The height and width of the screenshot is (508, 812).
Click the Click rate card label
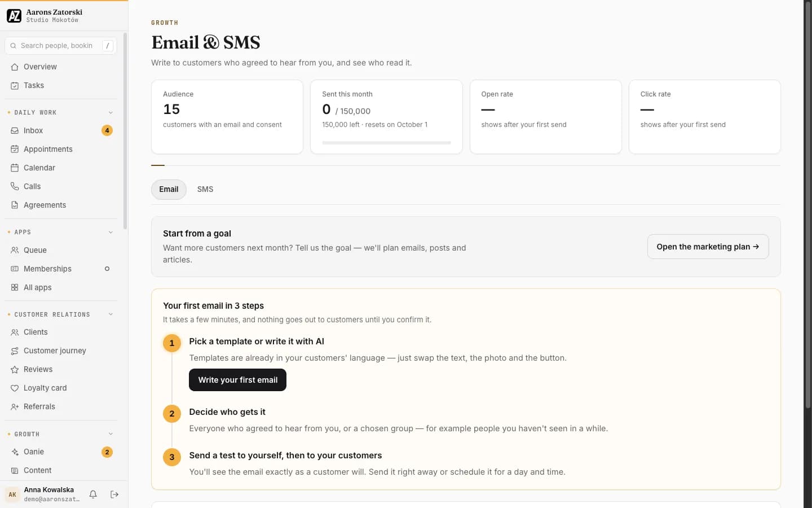(655, 94)
